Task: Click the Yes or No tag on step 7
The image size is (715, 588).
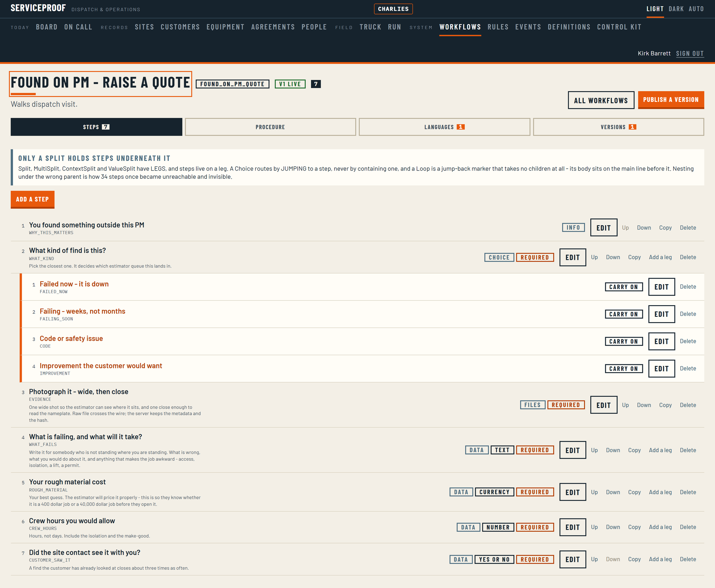Action: pos(494,560)
